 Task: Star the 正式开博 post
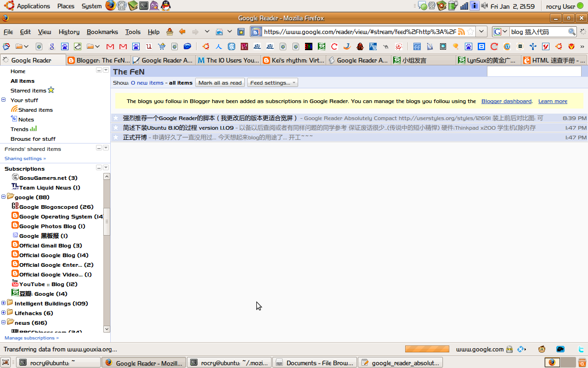point(116,138)
